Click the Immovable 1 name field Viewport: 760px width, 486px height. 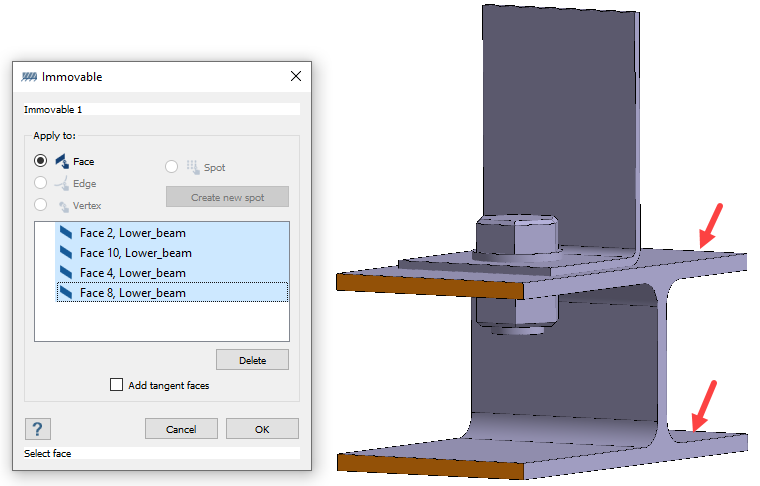click(160, 109)
